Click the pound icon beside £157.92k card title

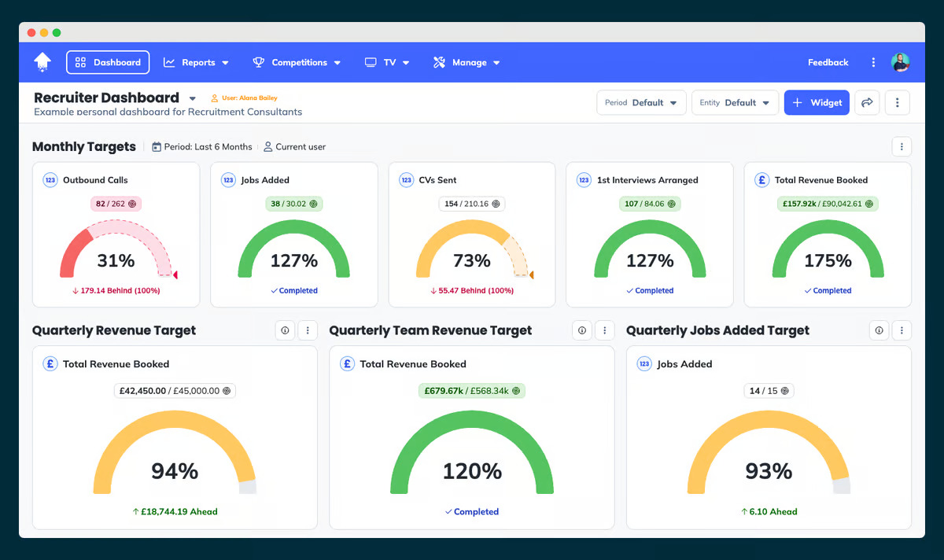(761, 179)
